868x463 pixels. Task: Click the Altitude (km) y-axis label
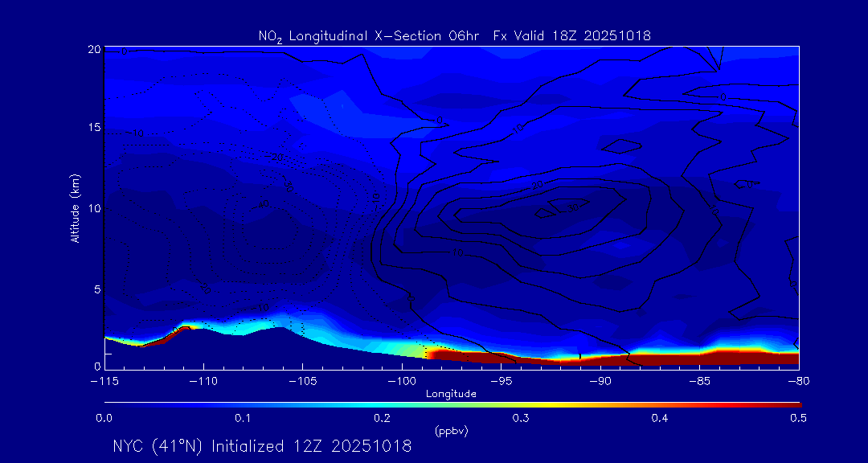click(x=76, y=207)
